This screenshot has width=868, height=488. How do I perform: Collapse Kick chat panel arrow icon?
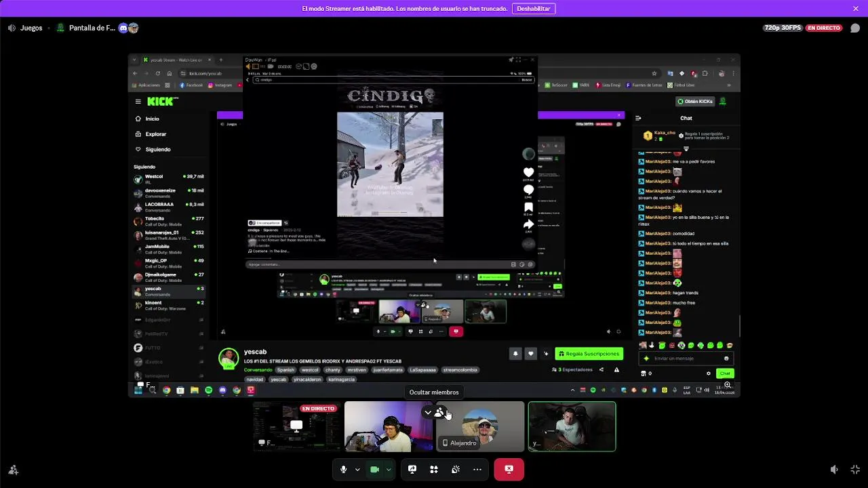638,118
